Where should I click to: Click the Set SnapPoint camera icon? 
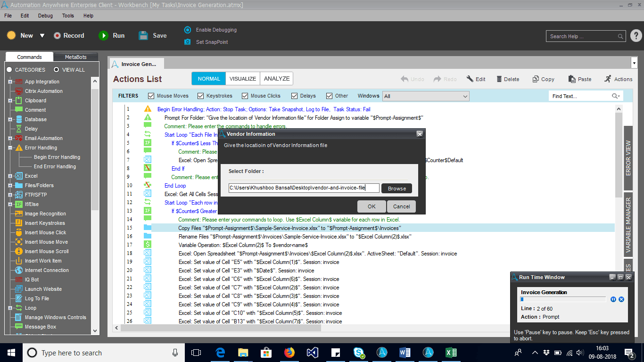coord(188,42)
